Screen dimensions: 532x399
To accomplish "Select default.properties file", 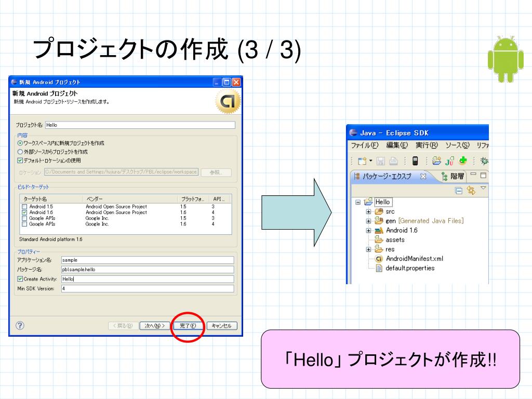I will 410,268.
